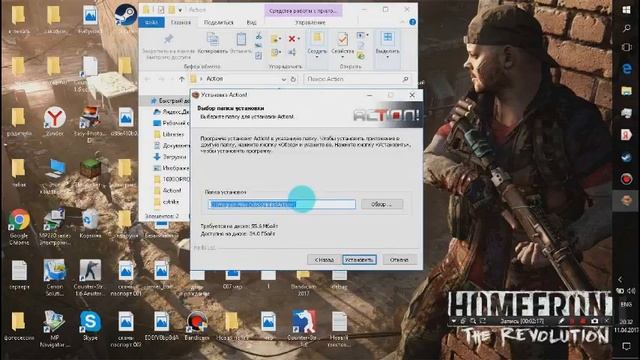Click the camera screenshot icon on recording bar

[595, 322]
